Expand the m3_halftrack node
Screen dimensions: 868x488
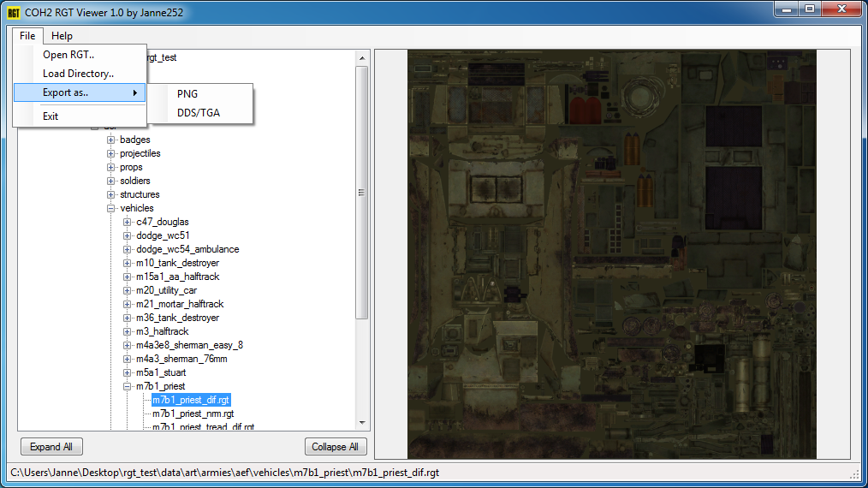point(127,331)
